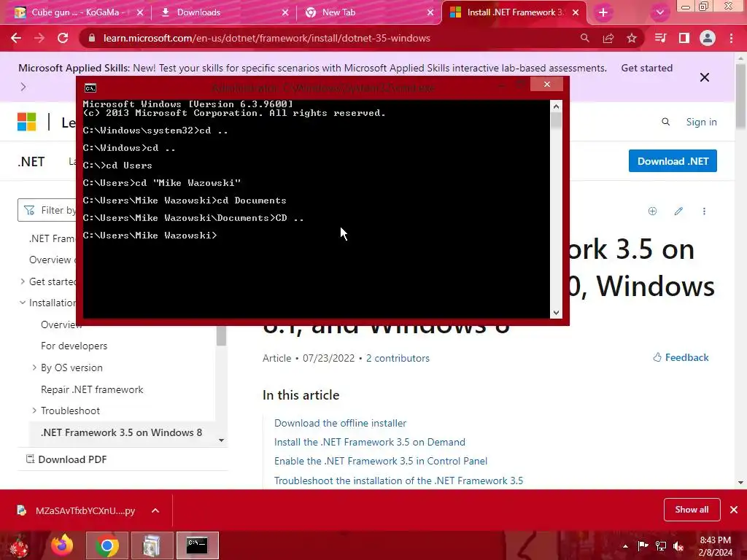Click the Download PDF button
Screen dimensions: 747x560
66,459
